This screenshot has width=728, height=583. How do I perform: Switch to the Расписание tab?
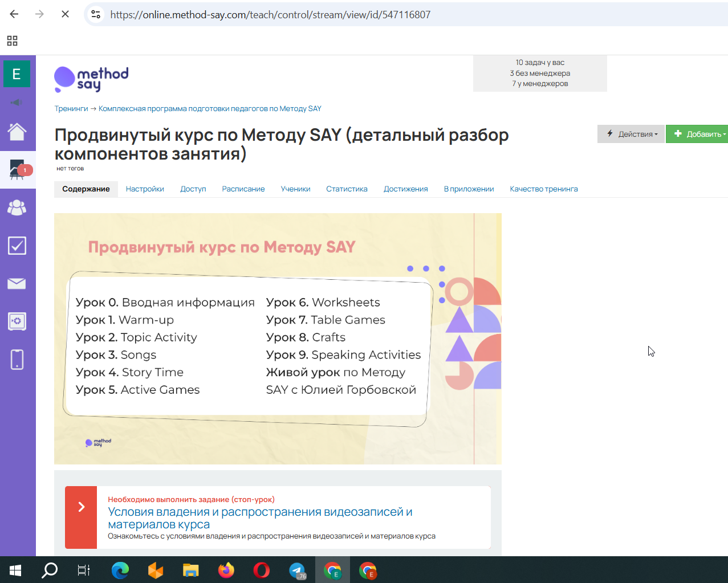(x=243, y=189)
